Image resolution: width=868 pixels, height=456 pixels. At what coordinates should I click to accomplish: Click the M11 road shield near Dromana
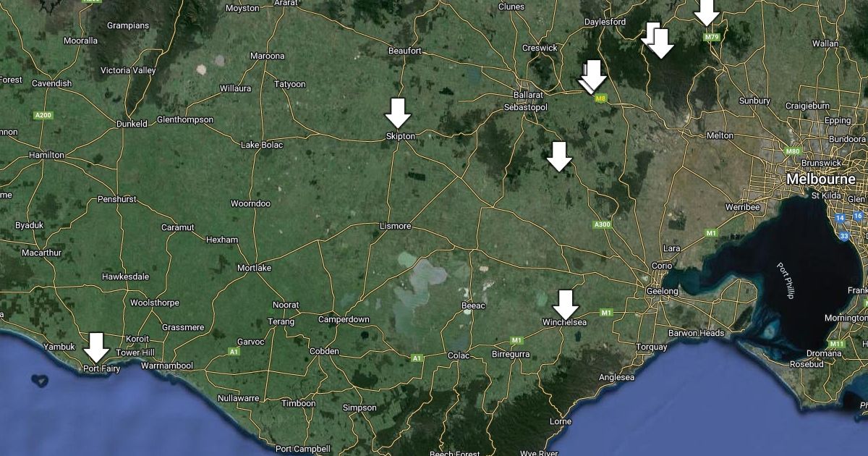coord(837,344)
